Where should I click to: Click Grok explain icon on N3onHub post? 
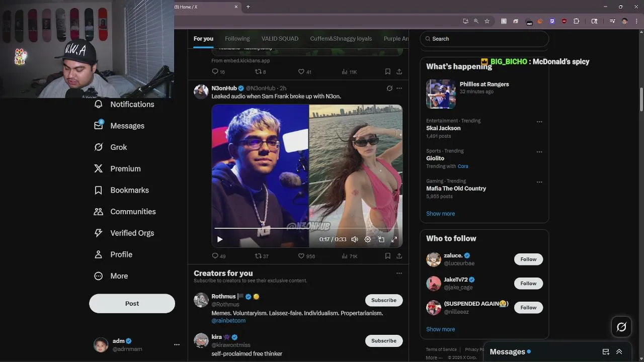tap(389, 88)
